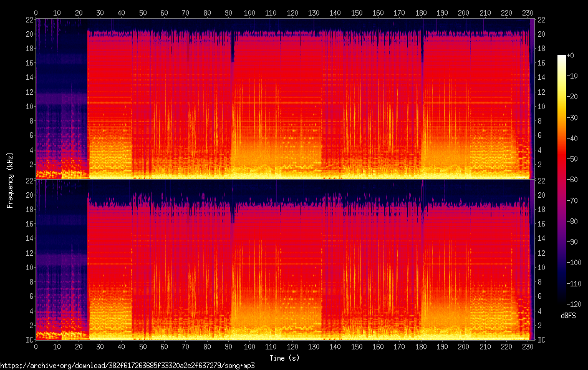The width and height of the screenshot is (588, 370).
Task: Click the 230 tick on bottom time axis
Action: pos(528,347)
